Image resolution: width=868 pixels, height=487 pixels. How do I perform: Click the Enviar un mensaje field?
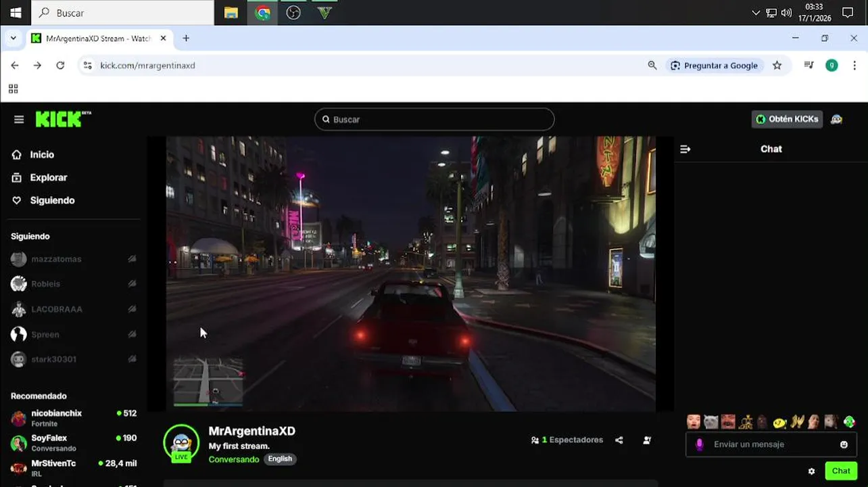point(771,444)
